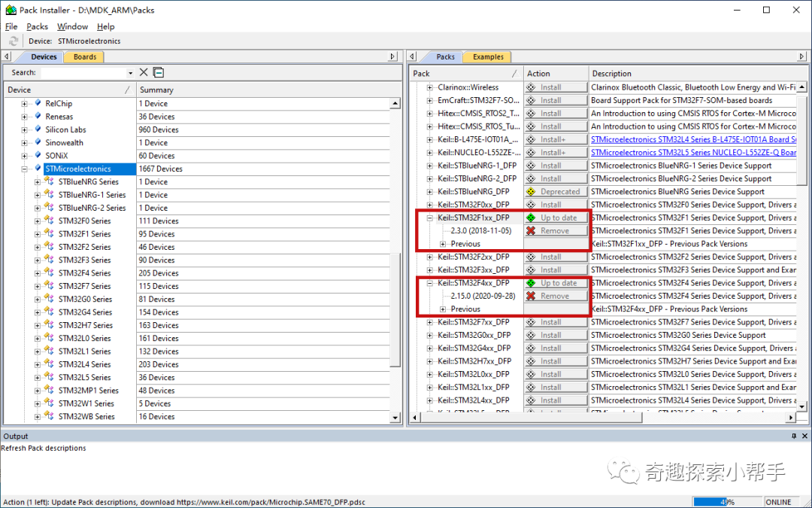Click inside the Search input field
The image size is (812, 508).
click(x=83, y=73)
